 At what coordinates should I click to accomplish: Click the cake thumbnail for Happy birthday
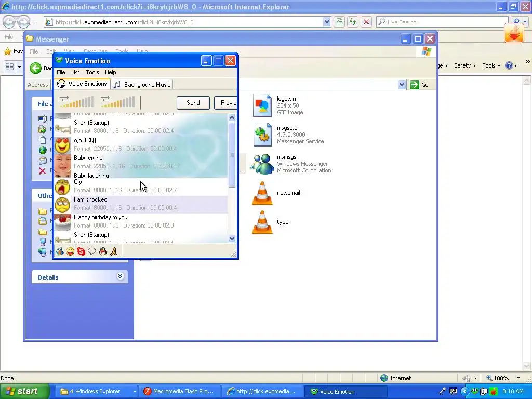tap(63, 222)
